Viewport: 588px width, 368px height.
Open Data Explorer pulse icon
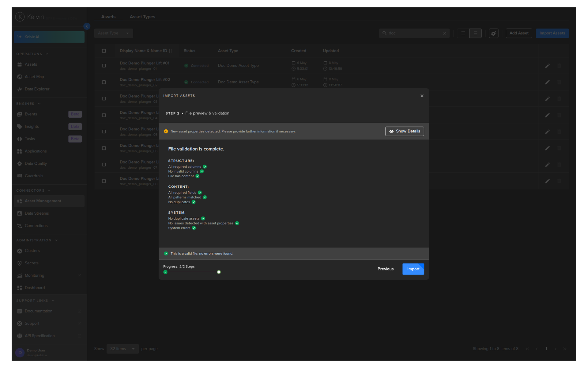click(20, 89)
